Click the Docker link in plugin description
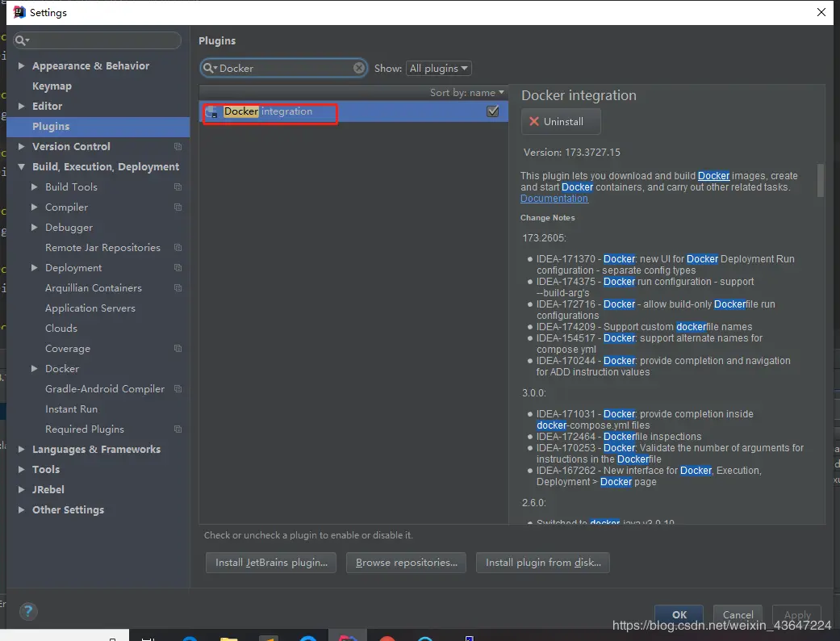Viewport: 840px width, 641px height. coord(713,176)
